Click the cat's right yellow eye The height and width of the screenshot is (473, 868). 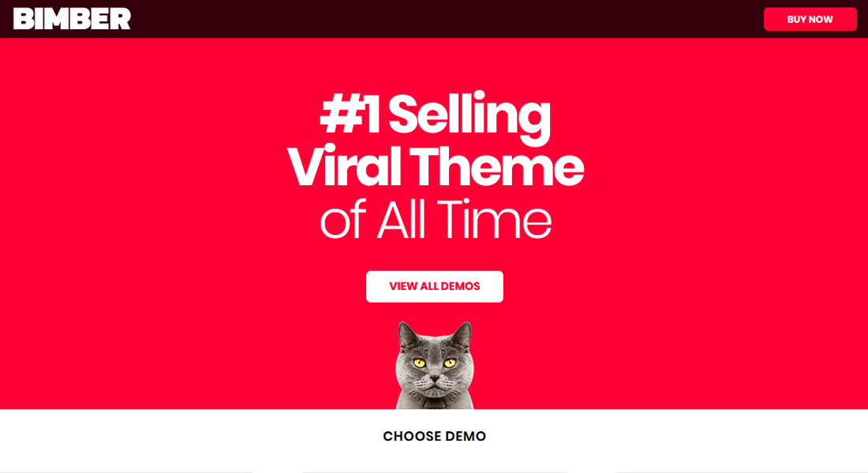tap(450, 363)
